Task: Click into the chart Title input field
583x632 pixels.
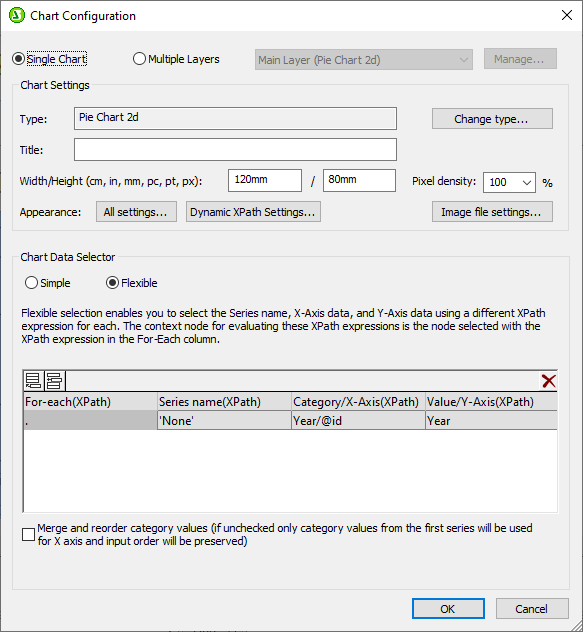Action: (x=235, y=150)
